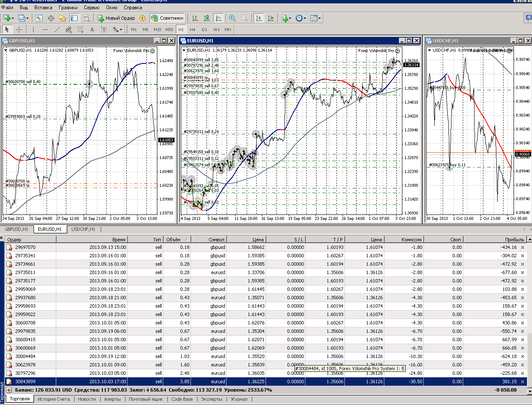Screen dimensions: 532x405
Task: Select the Fibonacci Retracement tool
Action: [80, 29]
